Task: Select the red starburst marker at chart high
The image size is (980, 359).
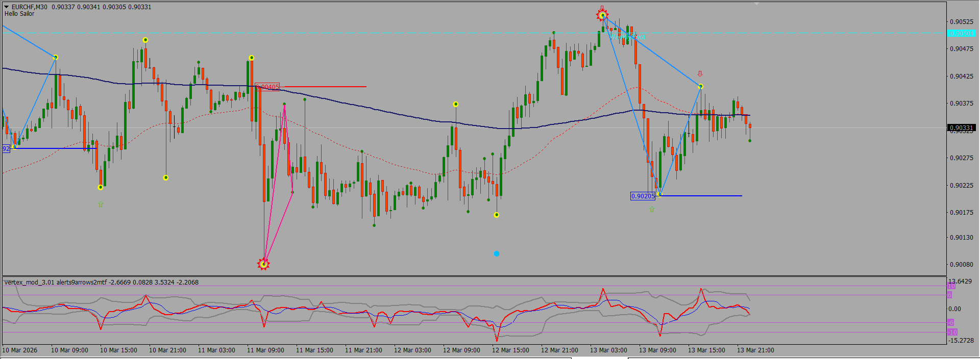Action: pos(603,15)
